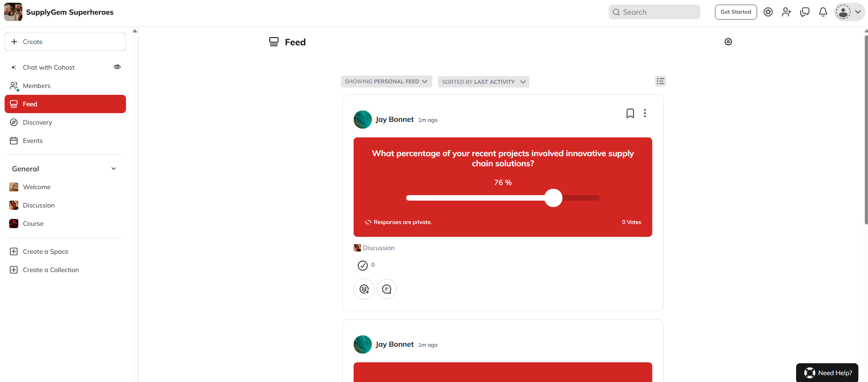868x382 pixels.
Task: Open the Events page
Action: point(33,141)
